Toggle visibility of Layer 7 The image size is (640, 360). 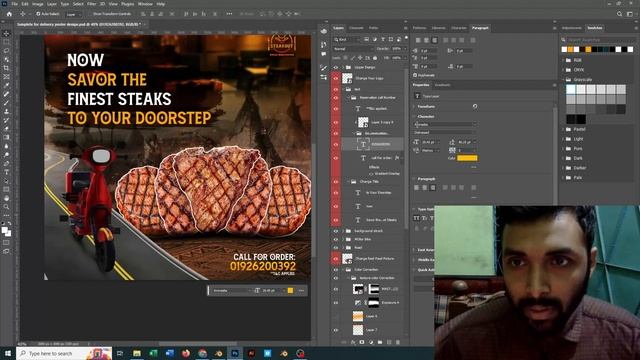click(336, 330)
